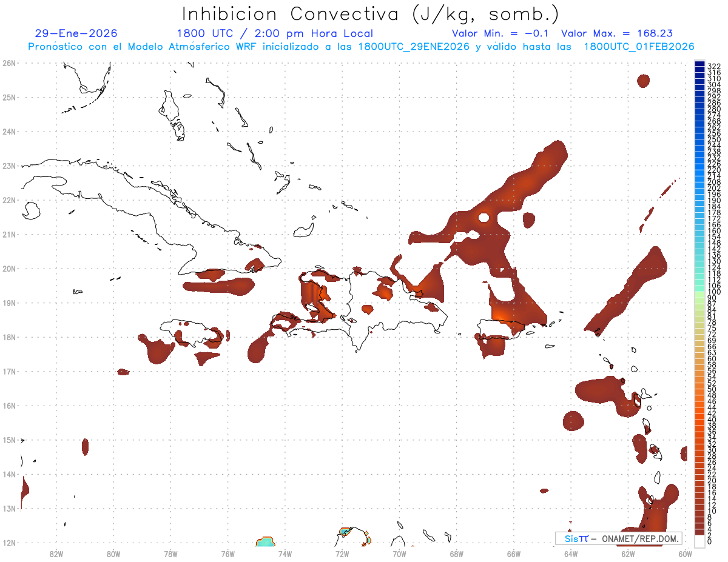728x562 pixels.
Task: Click the 23N latitude label
Action: coord(9,166)
